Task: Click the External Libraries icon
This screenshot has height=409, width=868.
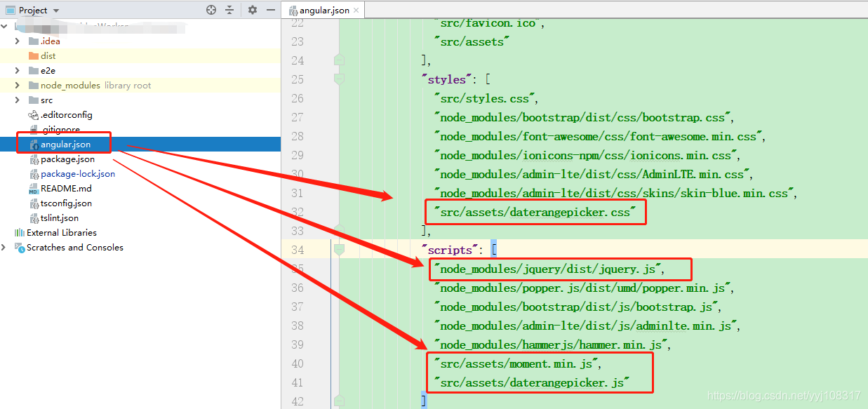Action: click(19, 232)
